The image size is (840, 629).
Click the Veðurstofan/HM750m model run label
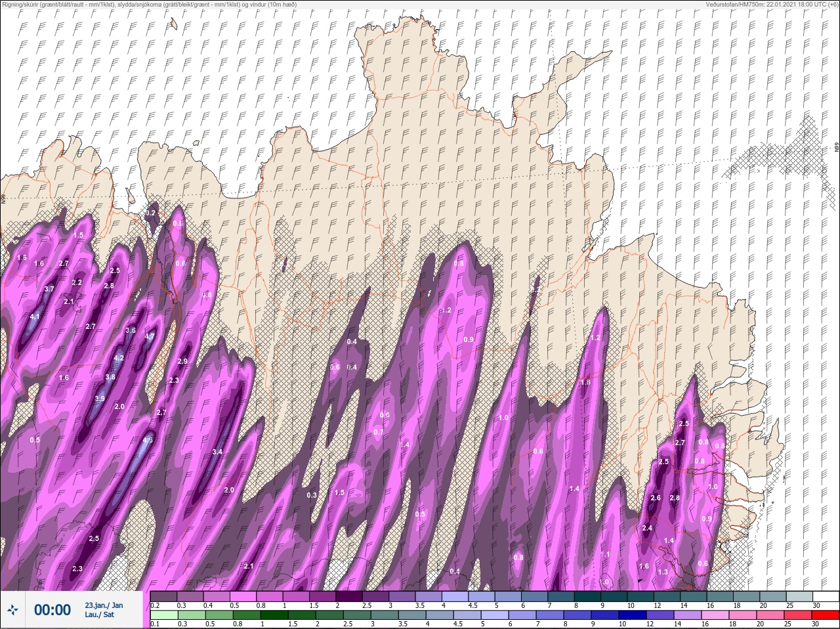772,4
